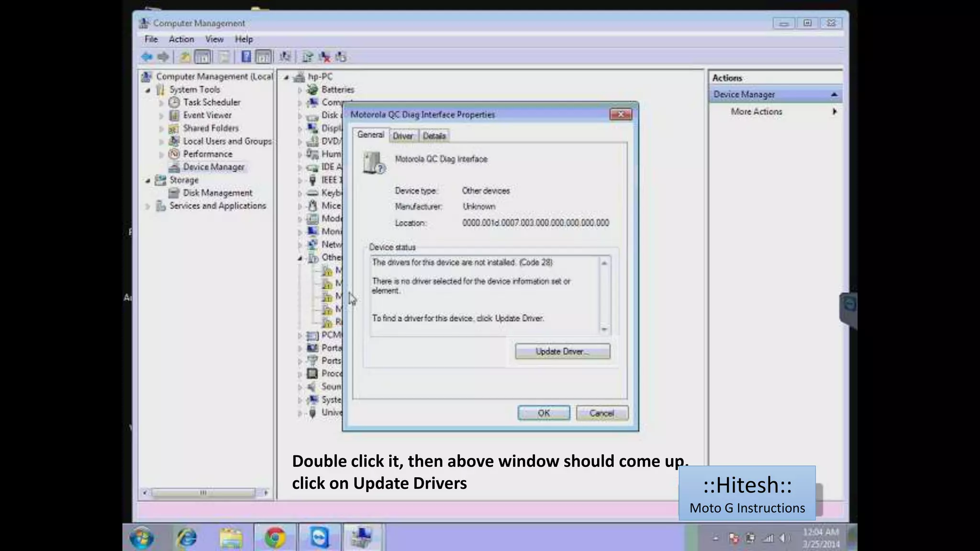The image size is (980, 551).
Task: Expand the Event Viewer node
Action: click(x=161, y=116)
